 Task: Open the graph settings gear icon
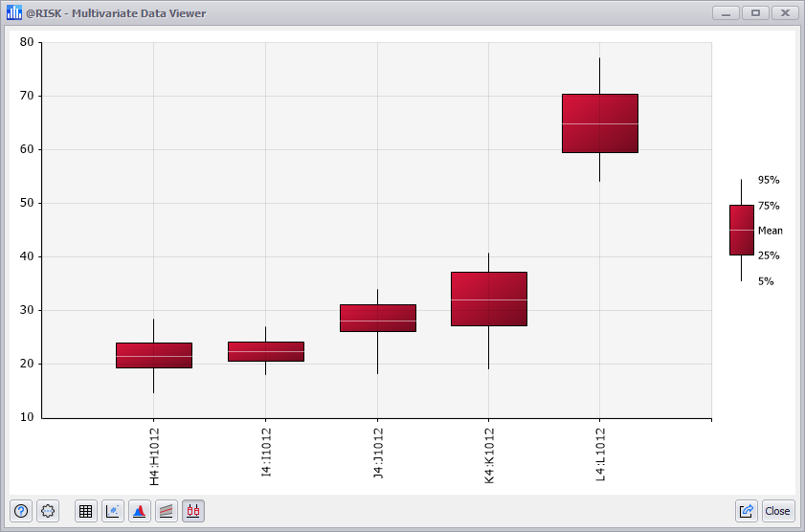point(49,511)
